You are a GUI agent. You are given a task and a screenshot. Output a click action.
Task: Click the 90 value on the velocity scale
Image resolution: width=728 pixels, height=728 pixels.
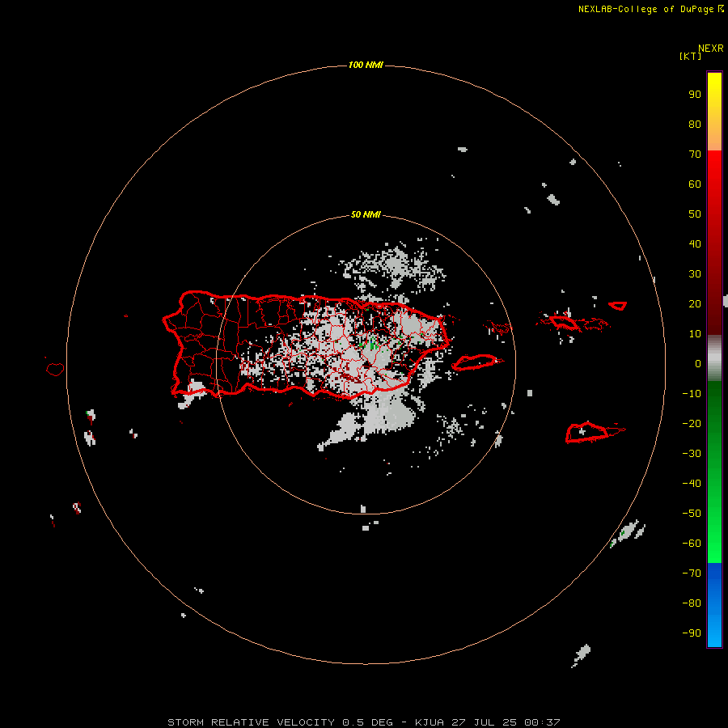click(x=695, y=95)
